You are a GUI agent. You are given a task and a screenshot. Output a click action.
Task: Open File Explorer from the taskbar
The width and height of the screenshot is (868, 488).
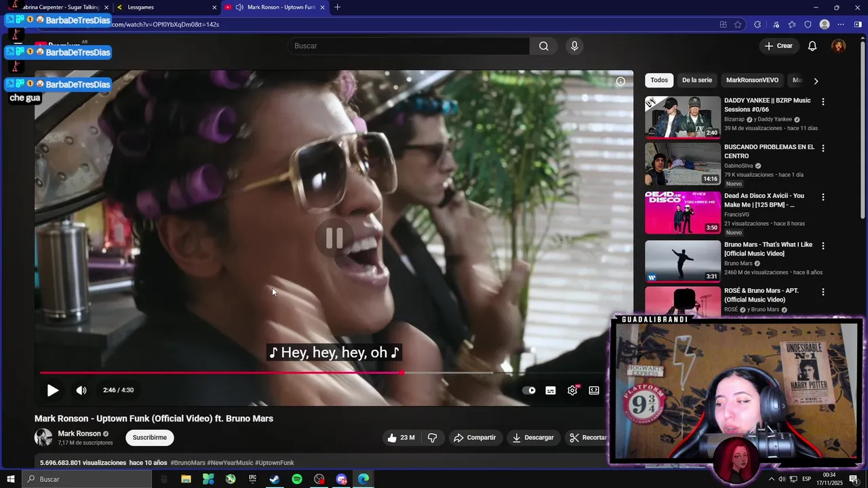[186, 479]
